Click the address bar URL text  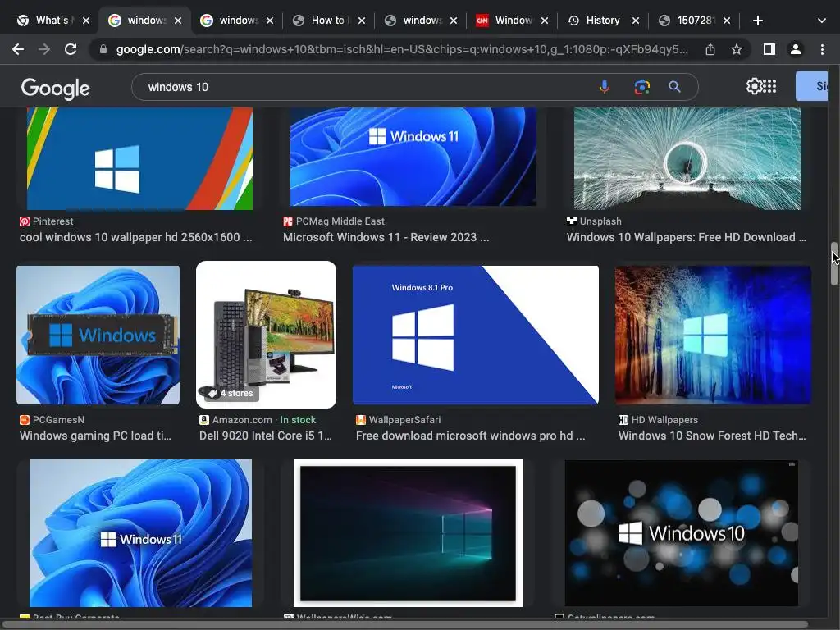click(402, 49)
